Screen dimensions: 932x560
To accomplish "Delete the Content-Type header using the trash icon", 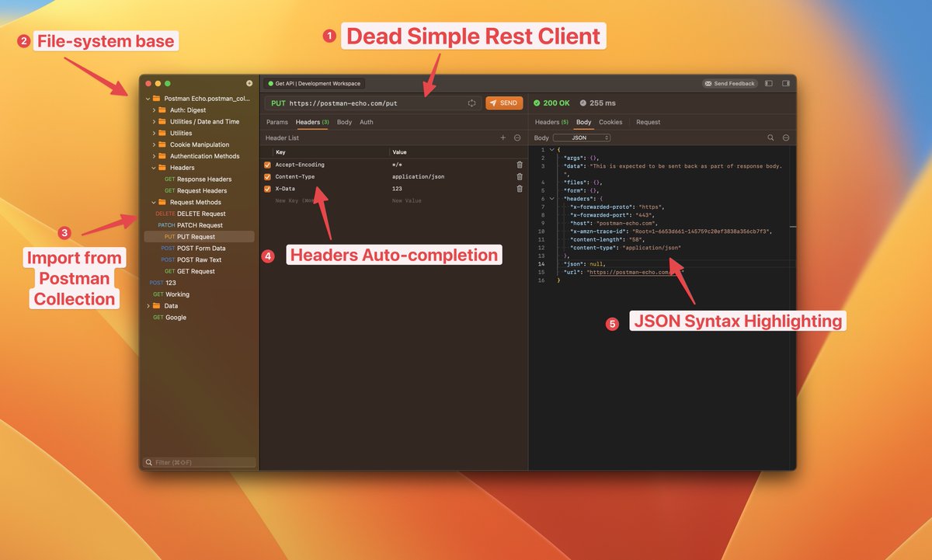I will click(x=520, y=176).
